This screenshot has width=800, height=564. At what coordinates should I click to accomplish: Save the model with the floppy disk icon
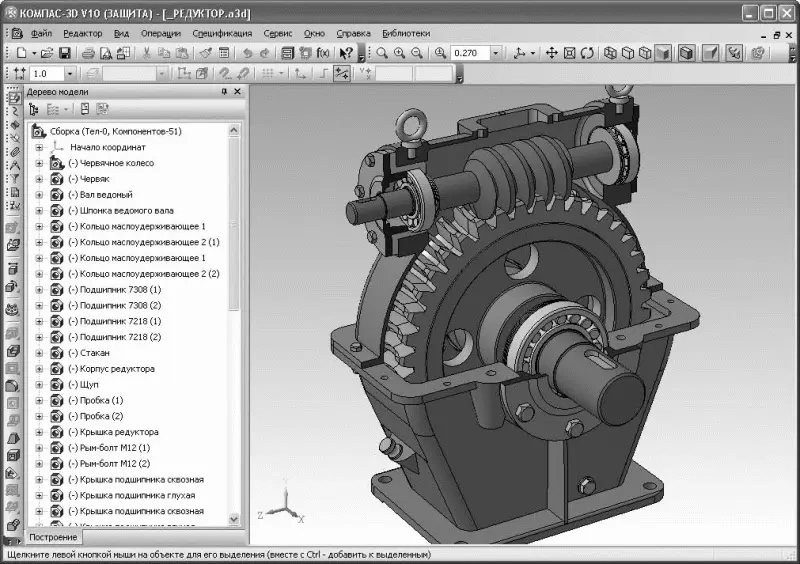64,53
